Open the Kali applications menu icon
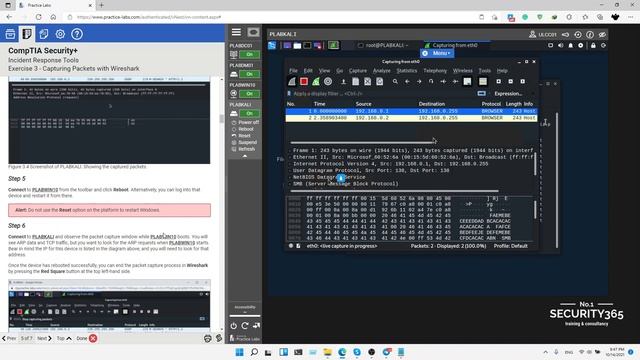Screen dimensions: 640x360 pyautogui.click(x=272, y=45)
